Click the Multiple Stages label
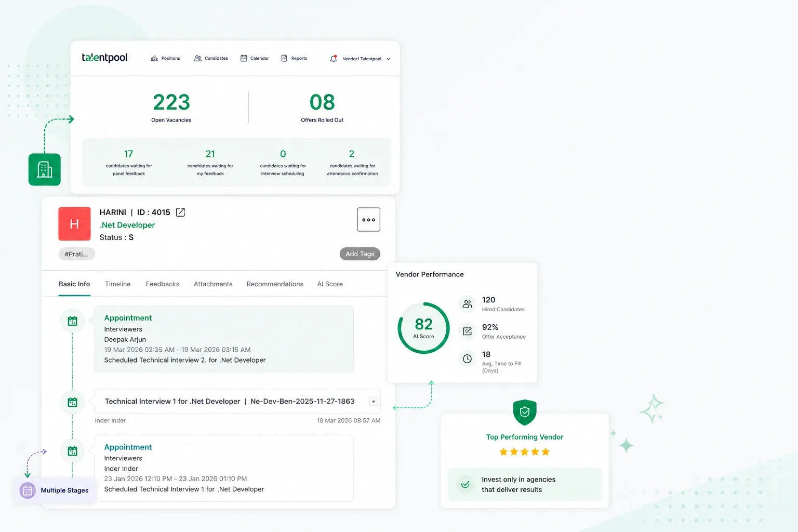This screenshot has width=798, height=532. (x=64, y=490)
